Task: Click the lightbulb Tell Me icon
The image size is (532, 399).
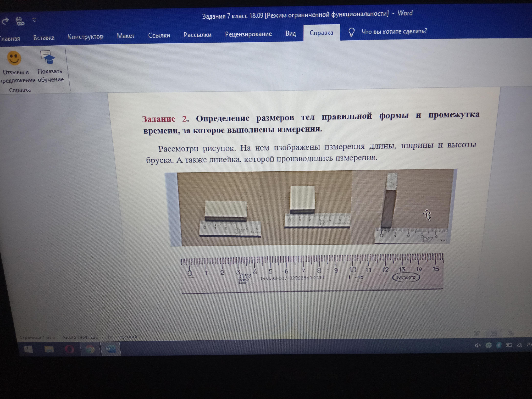Action: coord(351,32)
